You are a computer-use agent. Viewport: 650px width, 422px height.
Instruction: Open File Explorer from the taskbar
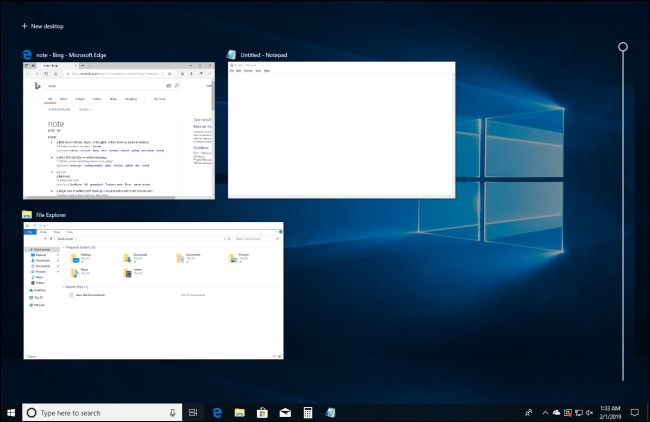[x=240, y=412]
